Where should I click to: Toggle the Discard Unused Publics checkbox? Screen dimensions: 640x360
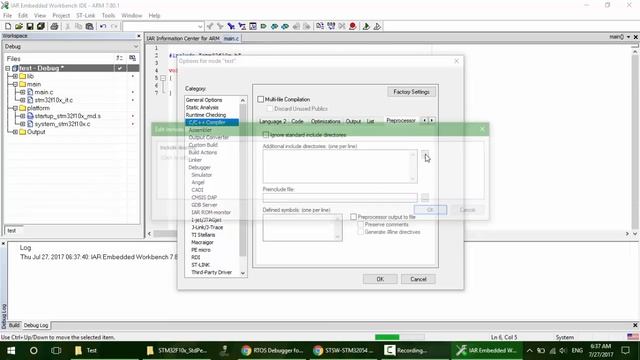pos(269,109)
